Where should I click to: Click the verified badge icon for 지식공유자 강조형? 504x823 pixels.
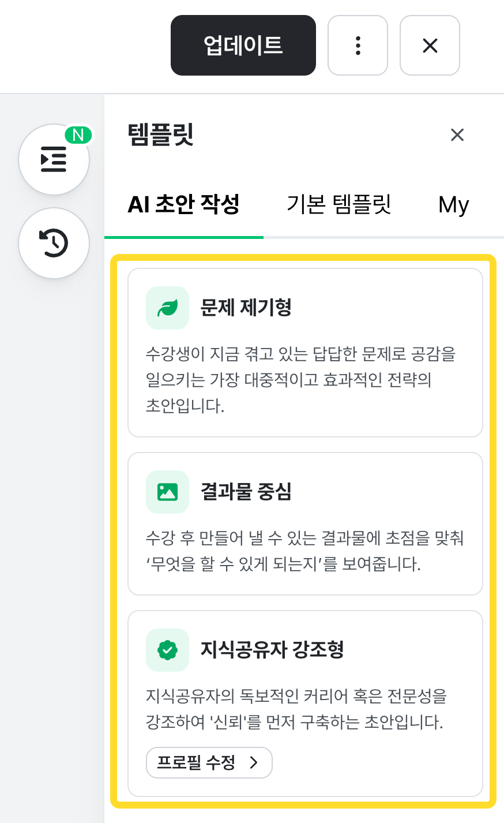167,650
